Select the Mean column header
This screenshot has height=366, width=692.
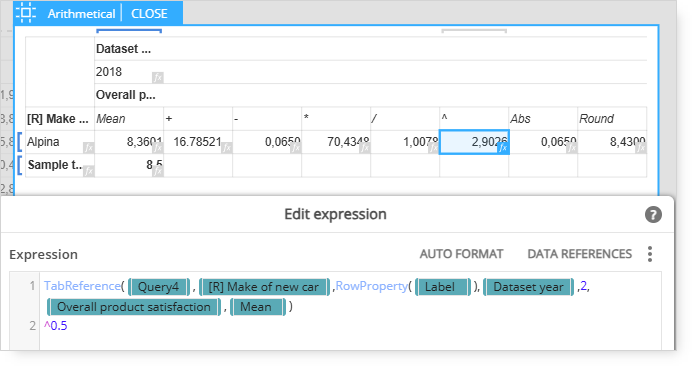point(129,119)
